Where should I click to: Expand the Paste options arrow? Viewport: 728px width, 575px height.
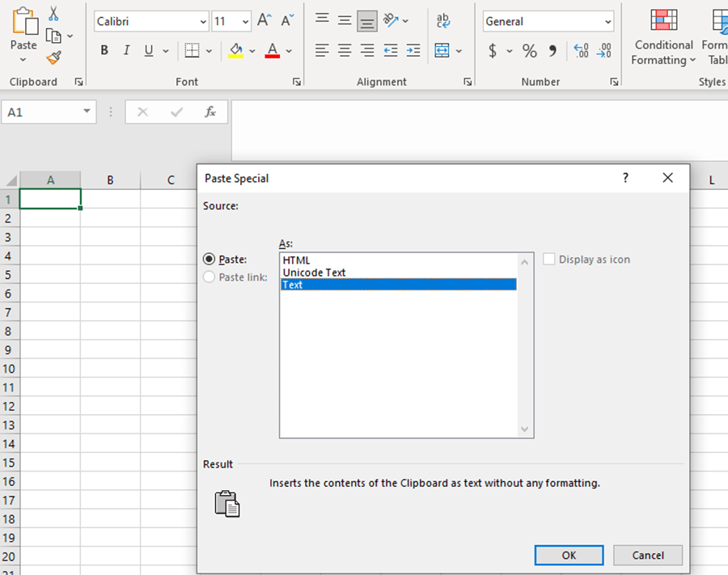coord(23,59)
